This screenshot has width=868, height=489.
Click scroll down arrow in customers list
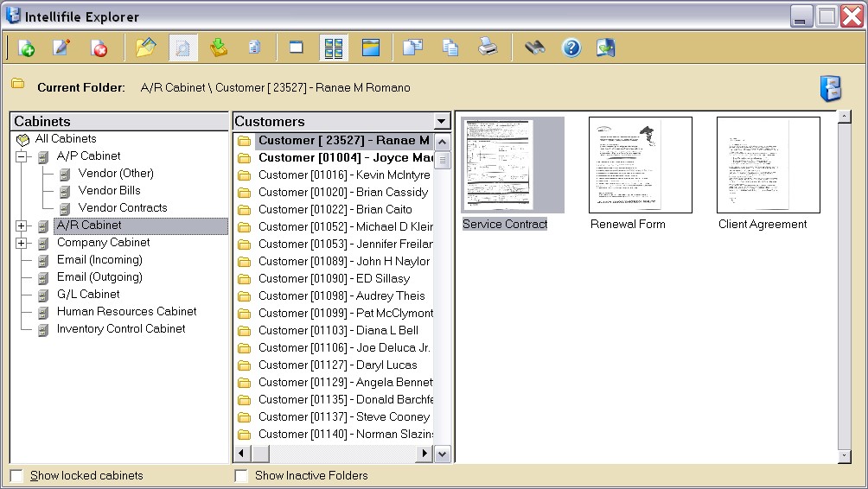point(442,454)
